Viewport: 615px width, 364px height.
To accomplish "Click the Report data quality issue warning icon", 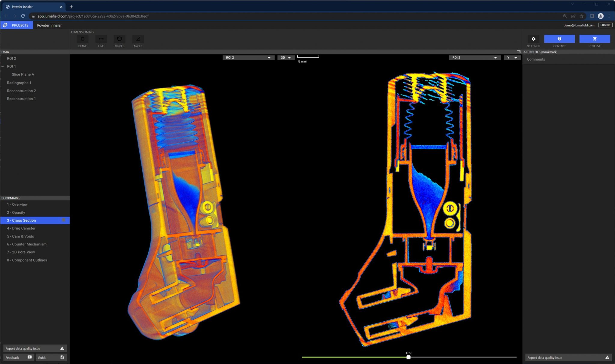I will [62, 348].
